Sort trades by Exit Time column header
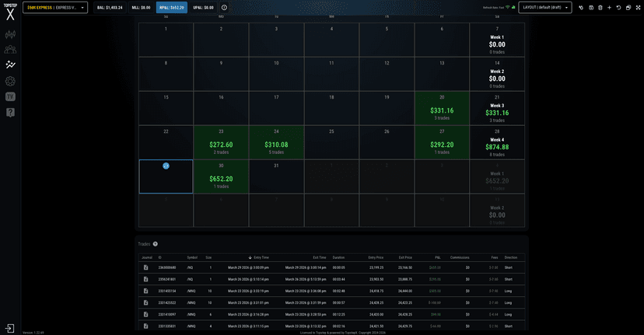The width and height of the screenshot is (644, 335). click(x=320, y=257)
